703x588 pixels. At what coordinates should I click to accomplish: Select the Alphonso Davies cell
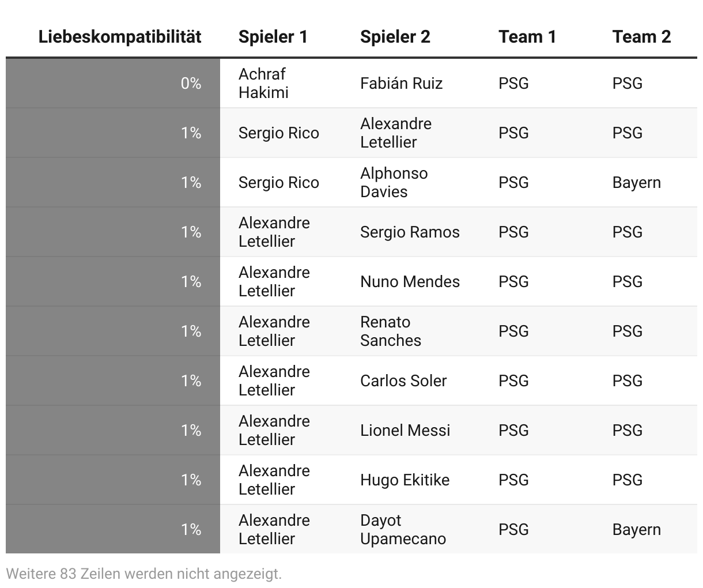click(394, 183)
